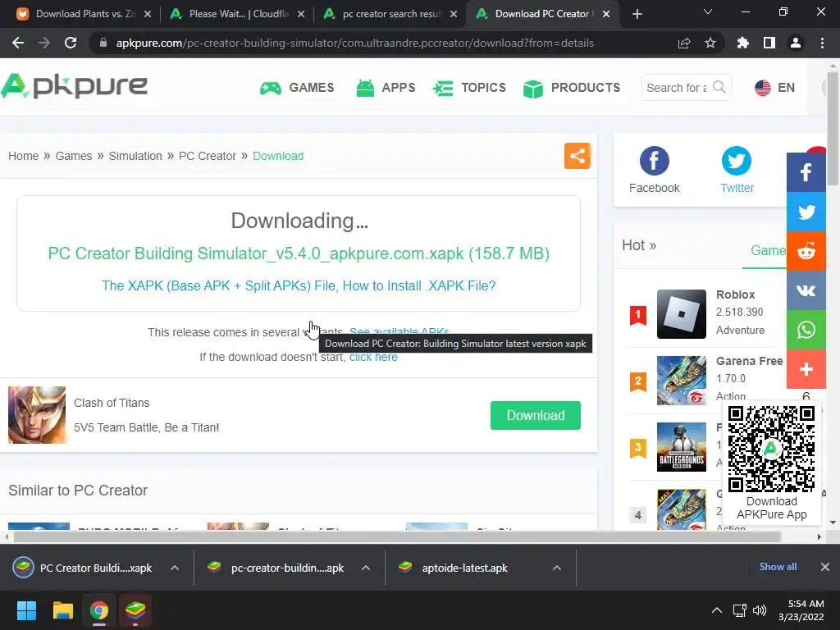Click the orange share button near breadcrumbs

tap(577, 156)
